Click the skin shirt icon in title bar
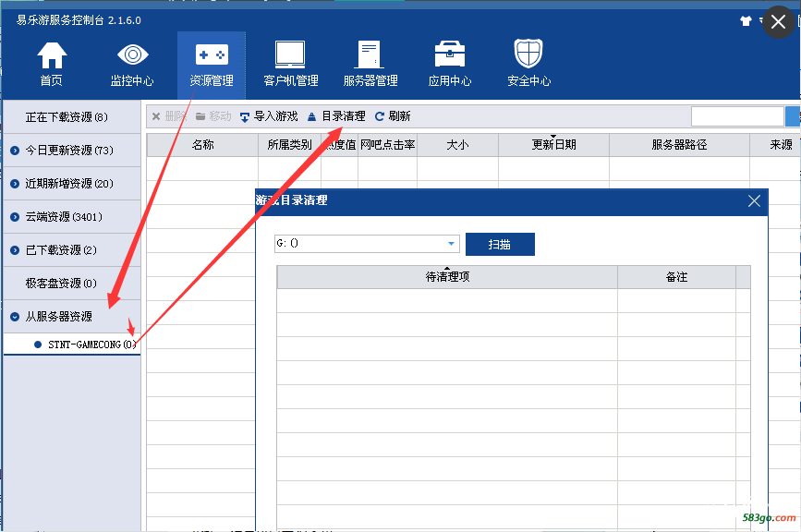The image size is (801, 532). pyautogui.click(x=746, y=21)
